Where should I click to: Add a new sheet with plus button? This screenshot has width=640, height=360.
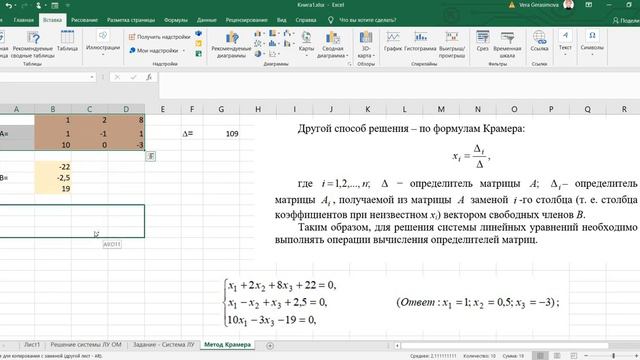270,346
